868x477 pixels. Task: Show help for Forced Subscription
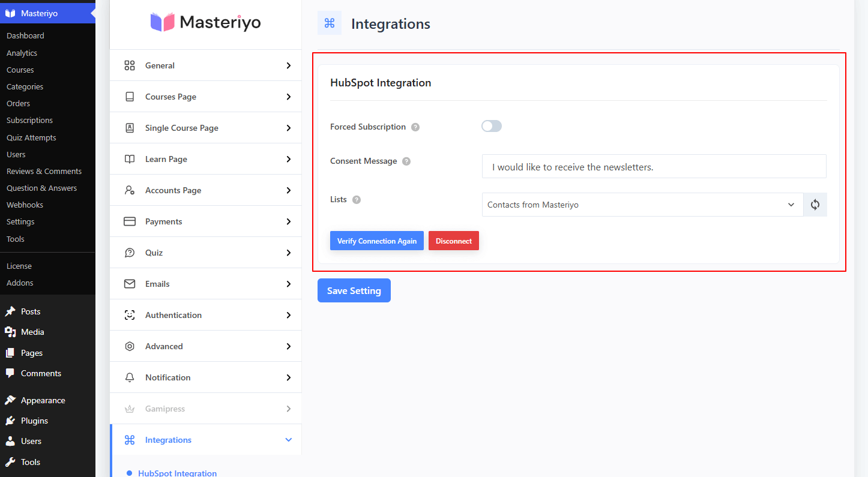coord(415,127)
